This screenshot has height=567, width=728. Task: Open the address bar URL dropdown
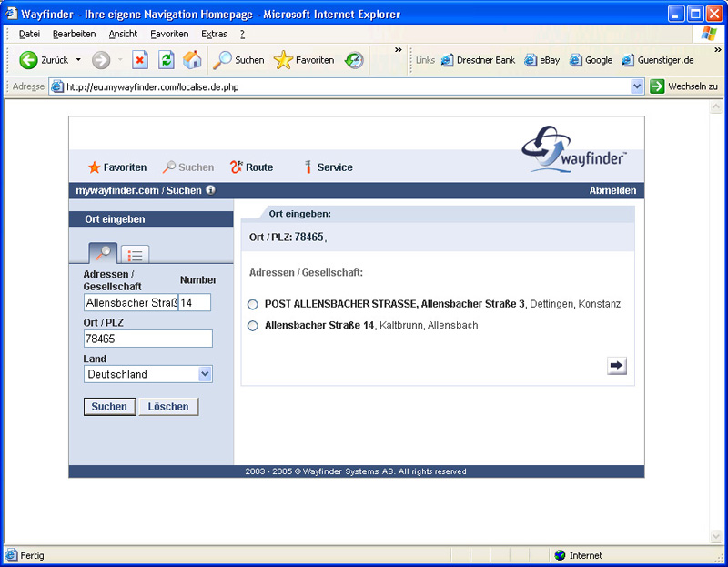[x=637, y=86]
